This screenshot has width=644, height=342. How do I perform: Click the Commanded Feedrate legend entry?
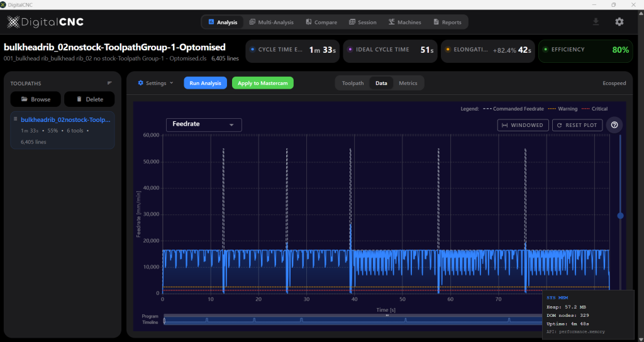pyautogui.click(x=514, y=109)
